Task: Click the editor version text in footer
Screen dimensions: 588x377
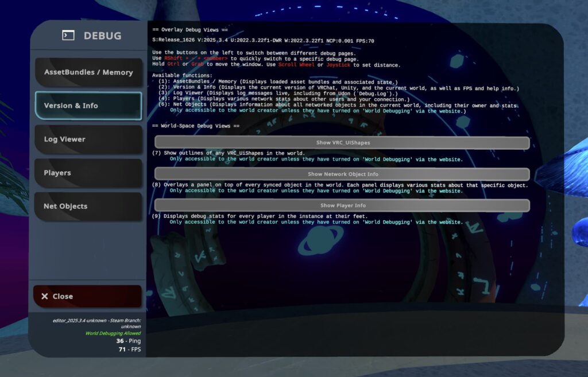Action: pyautogui.click(x=93, y=320)
